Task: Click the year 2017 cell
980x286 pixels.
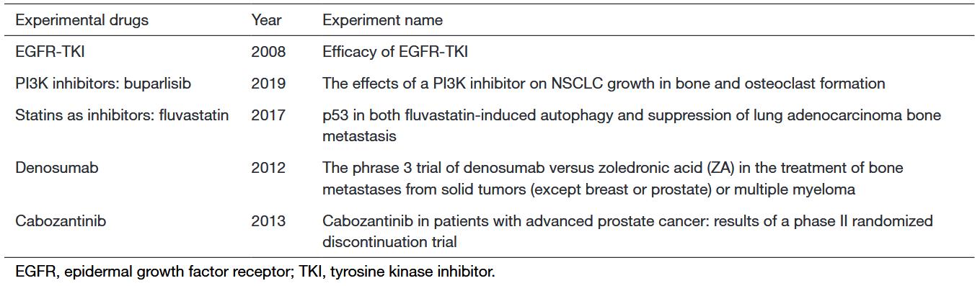Action: click(x=268, y=115)
